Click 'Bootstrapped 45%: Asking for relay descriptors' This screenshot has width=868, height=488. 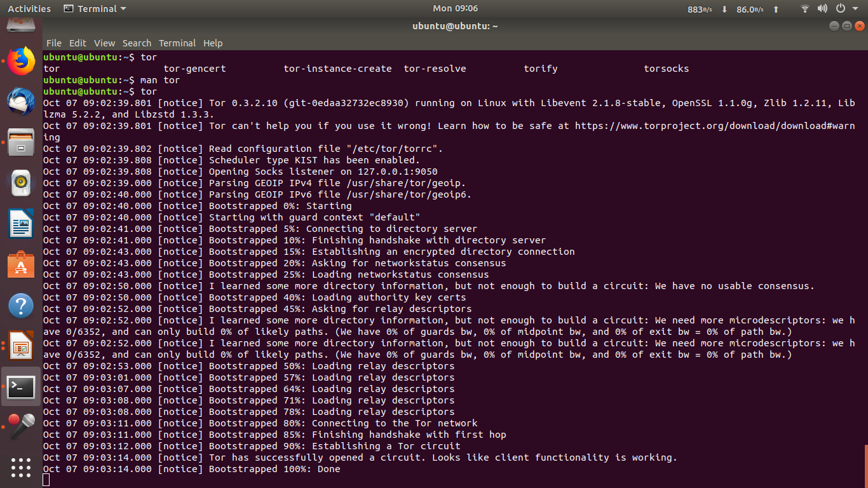tap(341, 309)
